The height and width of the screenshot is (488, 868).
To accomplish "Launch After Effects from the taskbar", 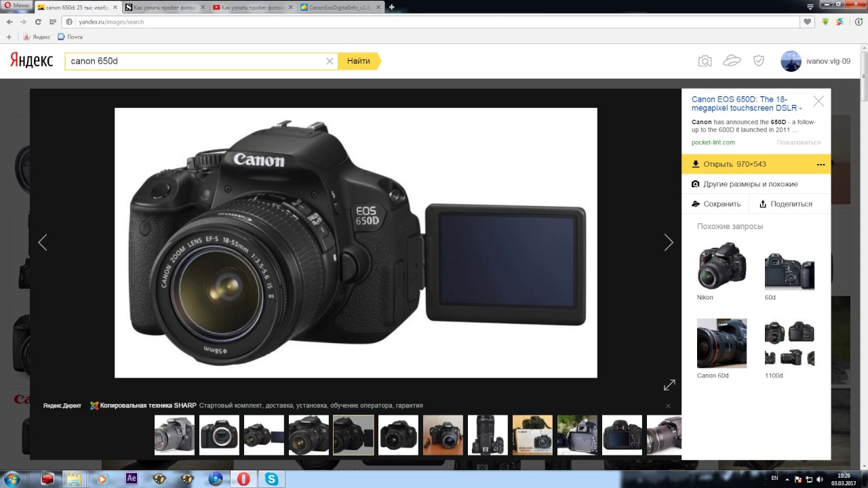I will [132, 479].
